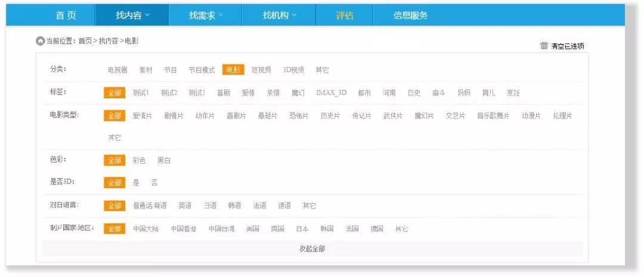Filter by the 烹饪 tag
The width and height of the screenshot is (644, 277).
tap(513, 93)
